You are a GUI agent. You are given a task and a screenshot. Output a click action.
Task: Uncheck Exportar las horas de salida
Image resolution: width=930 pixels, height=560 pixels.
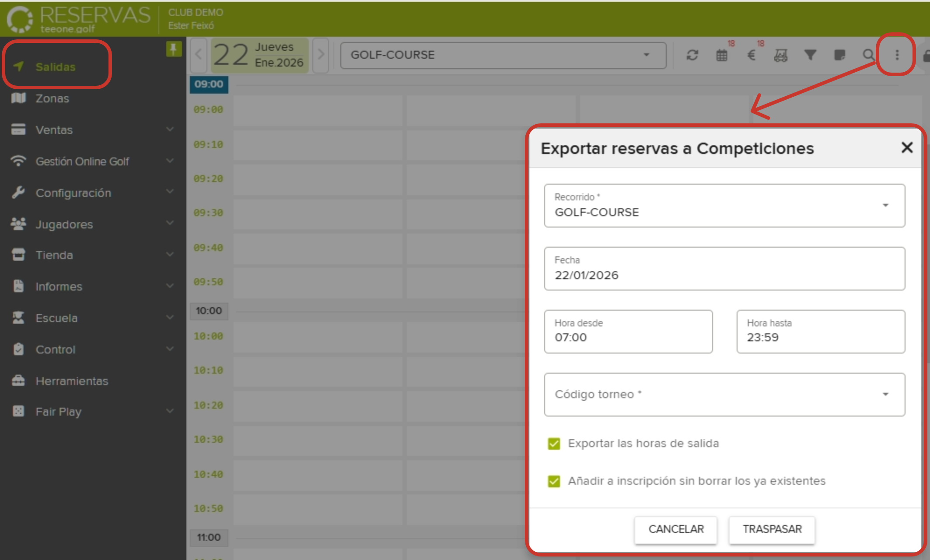click(x=554, y=444)
